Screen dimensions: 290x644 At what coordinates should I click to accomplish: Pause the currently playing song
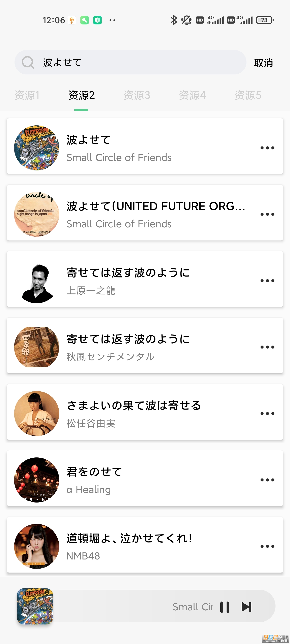click(224, 607)
